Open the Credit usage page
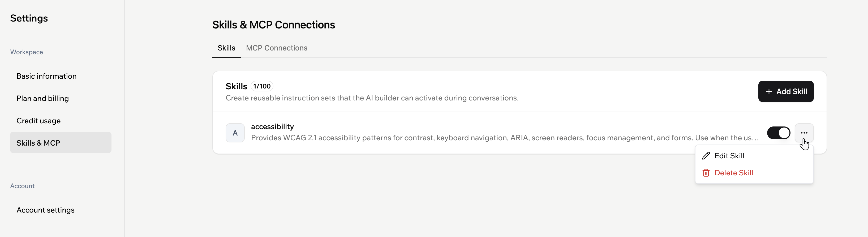 [x=38, y=121]
